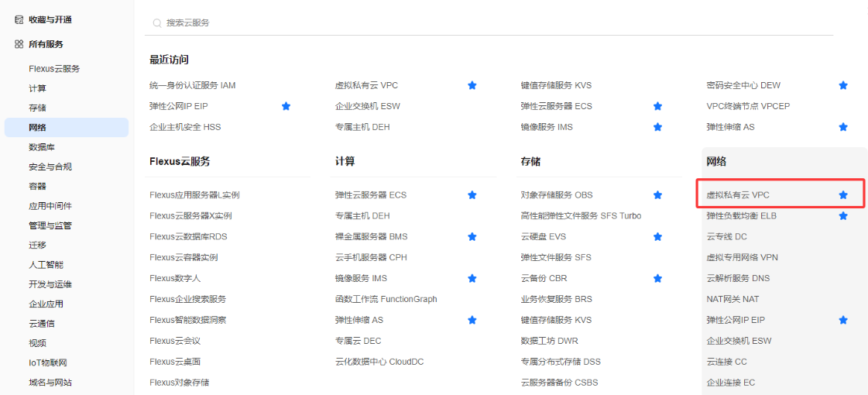Select 容器 sidebar category

(38, 186)
